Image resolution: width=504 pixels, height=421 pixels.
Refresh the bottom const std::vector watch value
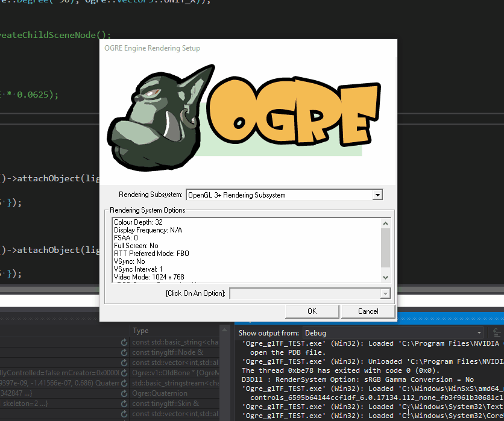click(124, 414)
